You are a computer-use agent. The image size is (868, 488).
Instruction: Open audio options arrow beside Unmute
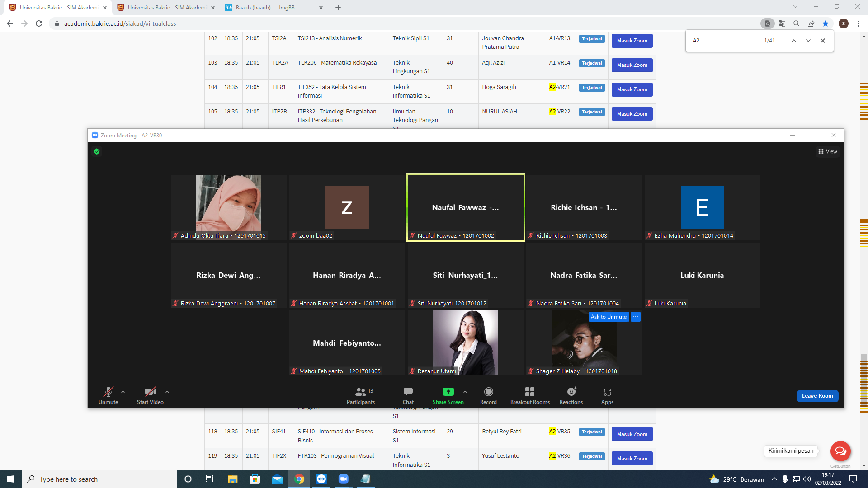(x=123, y=392)
